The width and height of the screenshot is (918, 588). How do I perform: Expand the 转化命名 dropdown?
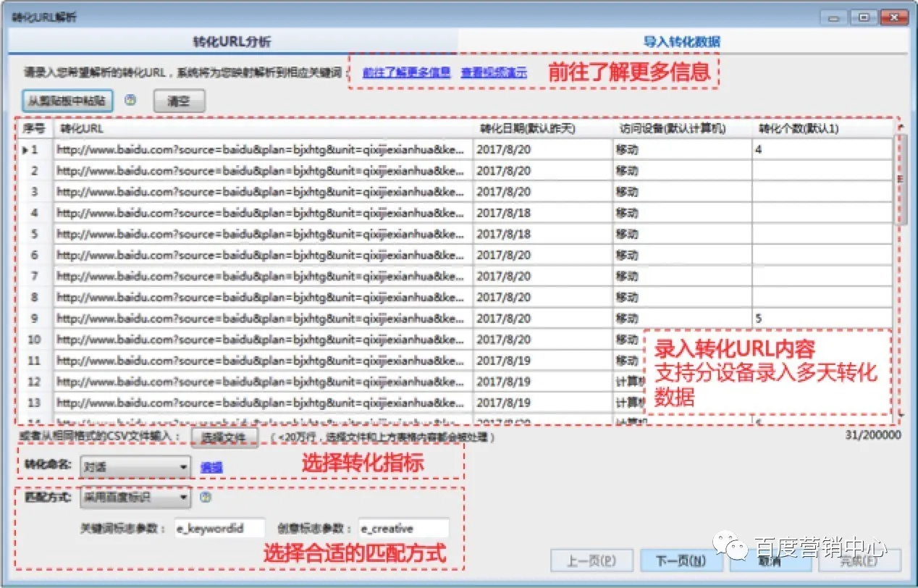(x=183, y=468)
